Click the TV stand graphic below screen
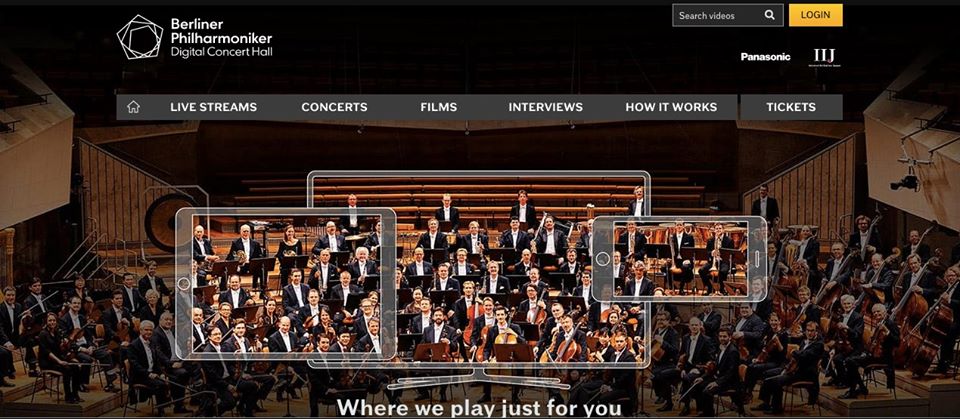Viewport: 960px width, 419px height. click(479, 377)
